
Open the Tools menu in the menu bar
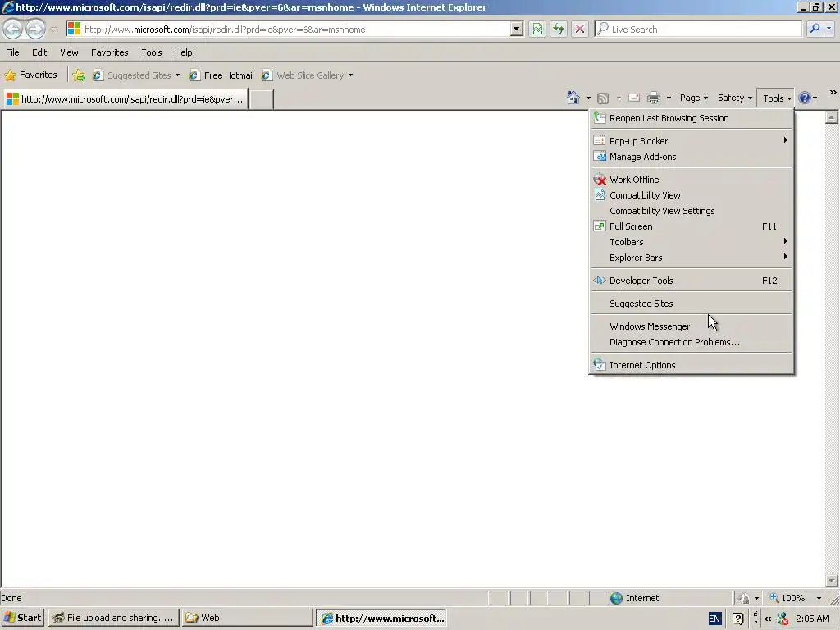click(152, 52)
